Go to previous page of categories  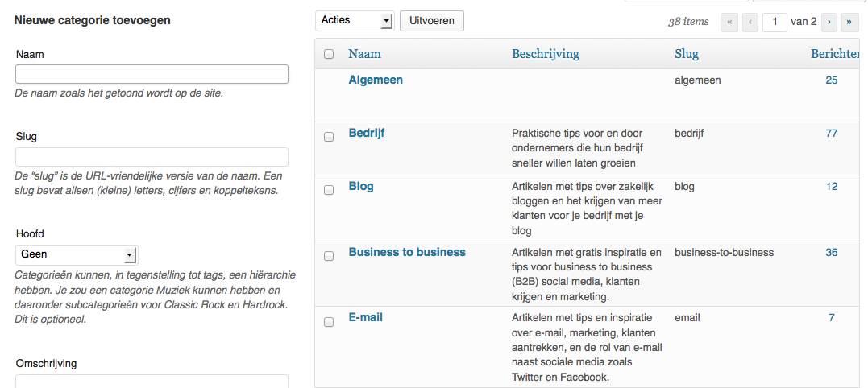[750, 22]
